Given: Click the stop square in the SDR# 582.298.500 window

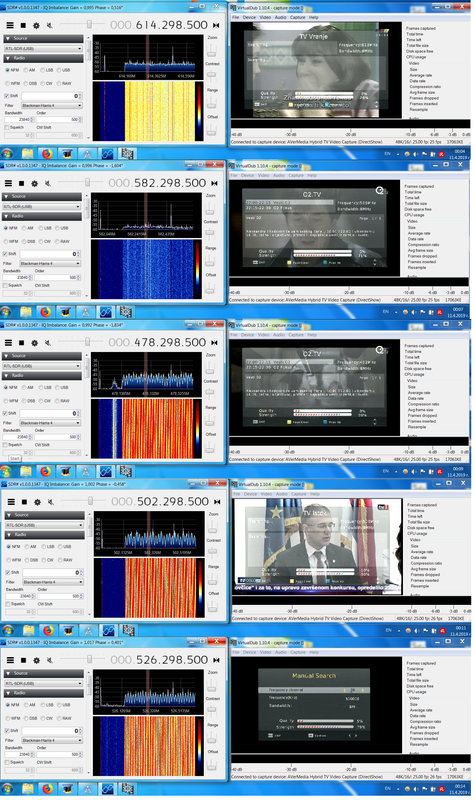Looking at the screenshot, I should (x=21, y=183).
